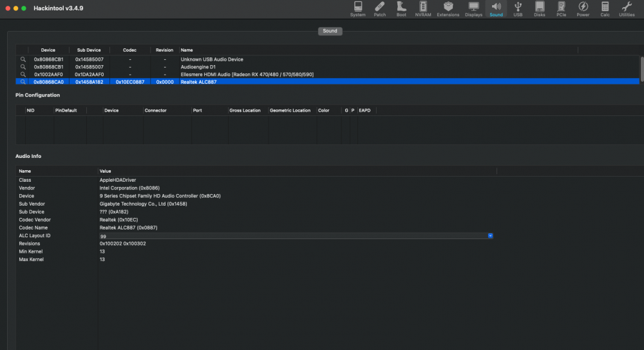Screen dimensions: 644x350
Task: Open the Power toolbar section
Action: pyautogui.click(x=583, y=8)
